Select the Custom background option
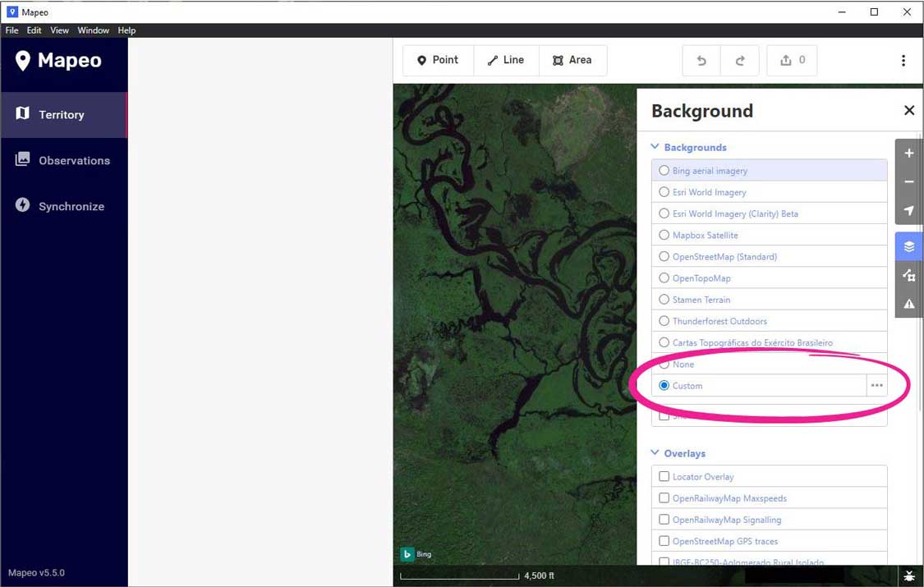Image resolution: width=924 pixels, height=587 pixels. click(759, 386)
